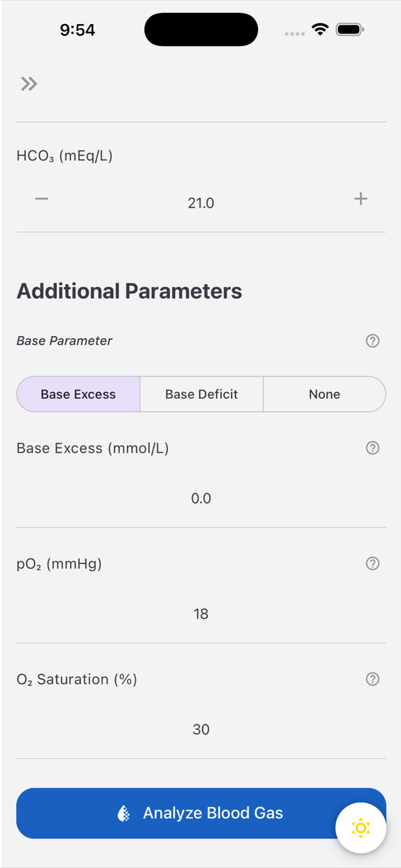The height and width of the screenshot is (868, 401).
Task: Open help icon next to pO₂
Action: pyautogui.click(x=373, y=563)
